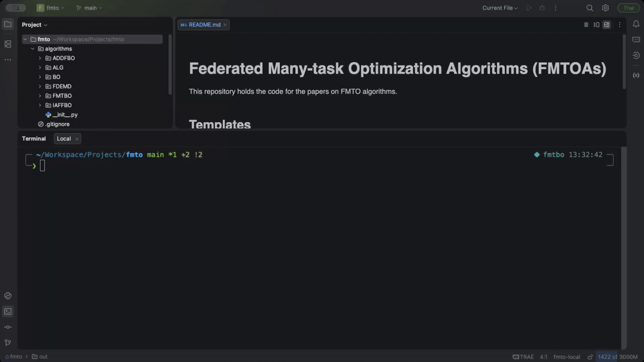Image resolution: width=644 pixels, height=362 pixels.
Task: Click the lock icon in the status bar
Action: point(590,356)
